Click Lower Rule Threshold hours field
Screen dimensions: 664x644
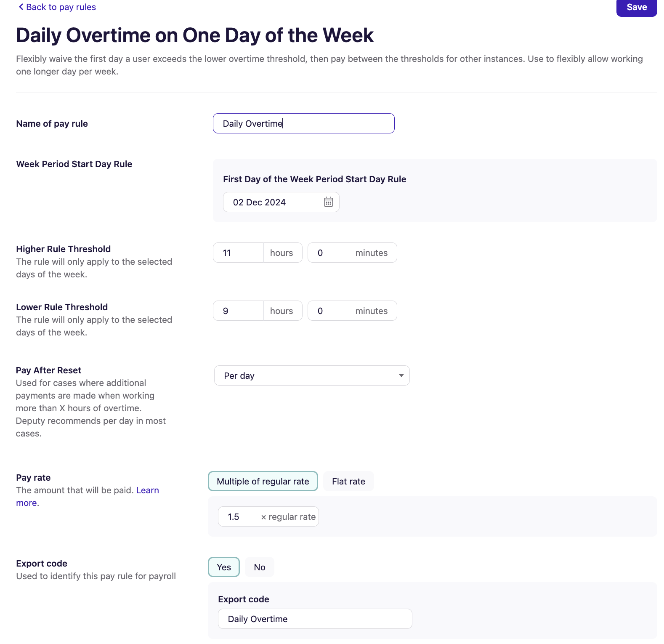[238, 311]
